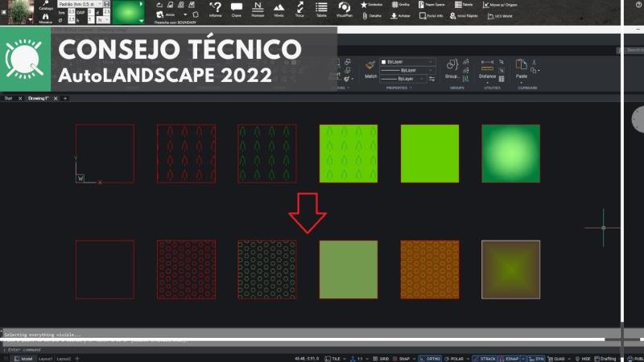This screenshot has width=644, height=362.
Task: Click the down arrow on the green gradient preview
Action: point(142,21)
